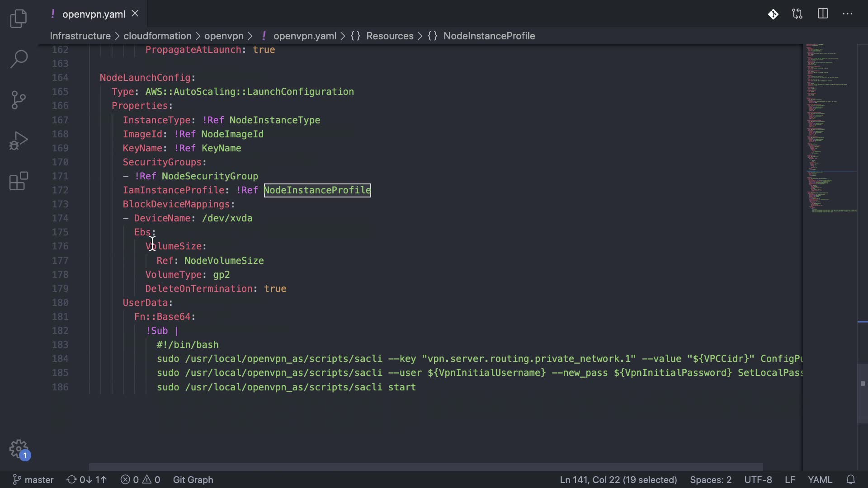Viewport: 868px width, 488px height.
Task: Select the openvpn.yaml editor tab
Action: pyautogui.click(x=94, y=14)
